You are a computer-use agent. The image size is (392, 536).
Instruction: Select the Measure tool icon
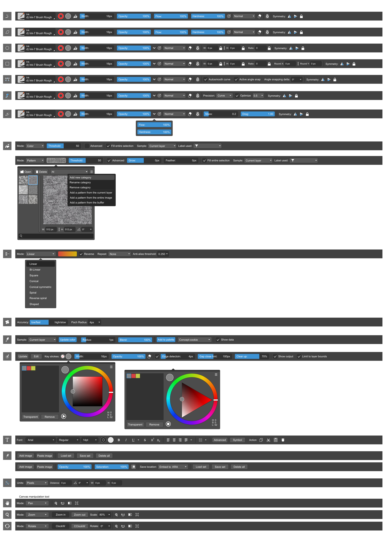pyautogui.click(x=7, y=483)
